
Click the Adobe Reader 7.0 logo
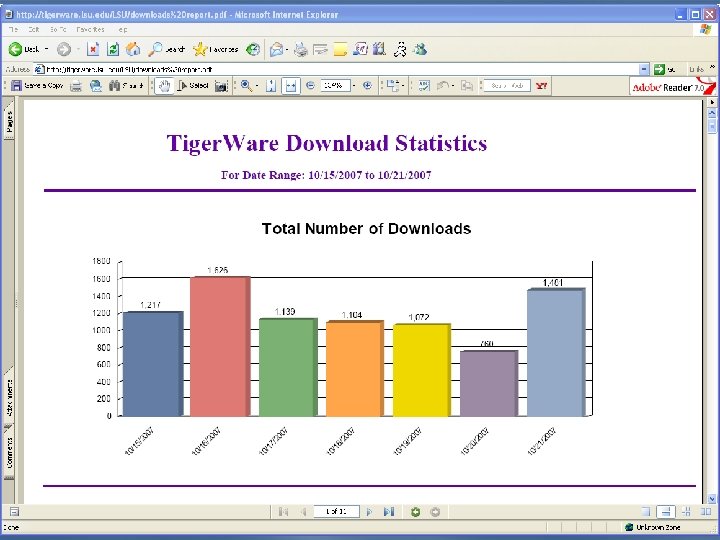673,86
